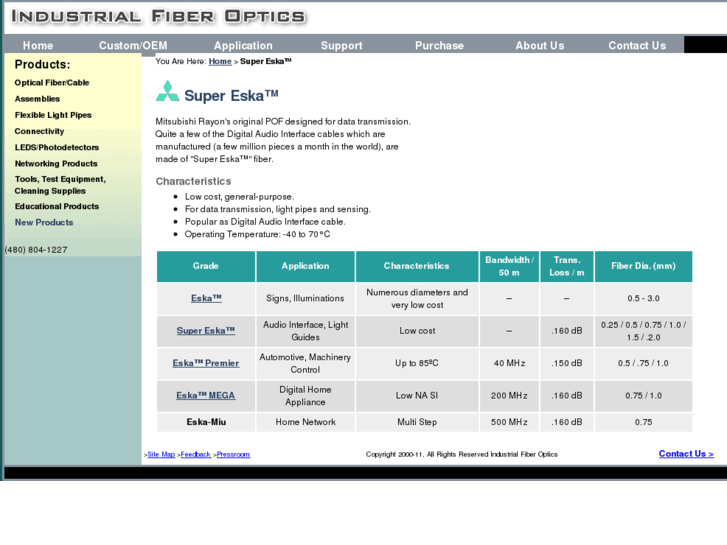Click the Characteristics column header

coord(417,266)
